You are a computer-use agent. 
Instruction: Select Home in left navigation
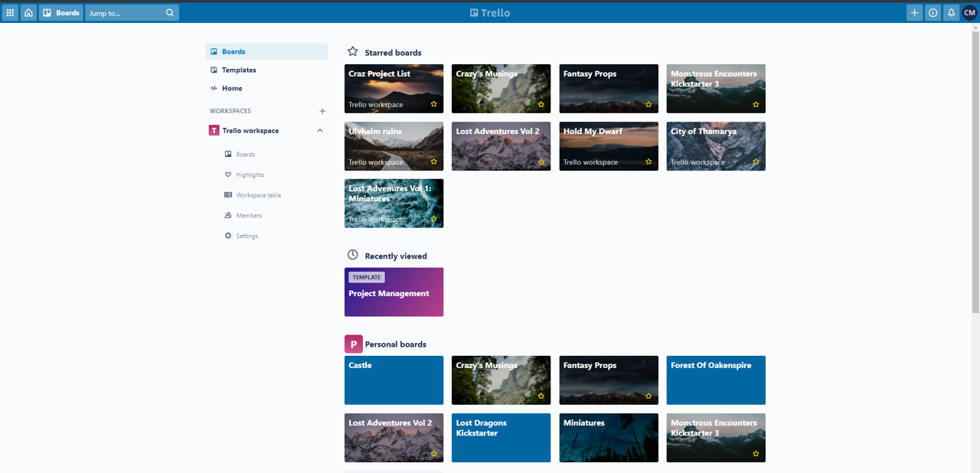click(x=266, y=88)
